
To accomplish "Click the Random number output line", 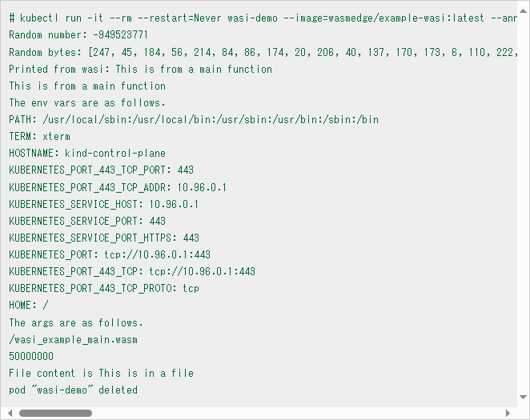I will tap(78, 35).
